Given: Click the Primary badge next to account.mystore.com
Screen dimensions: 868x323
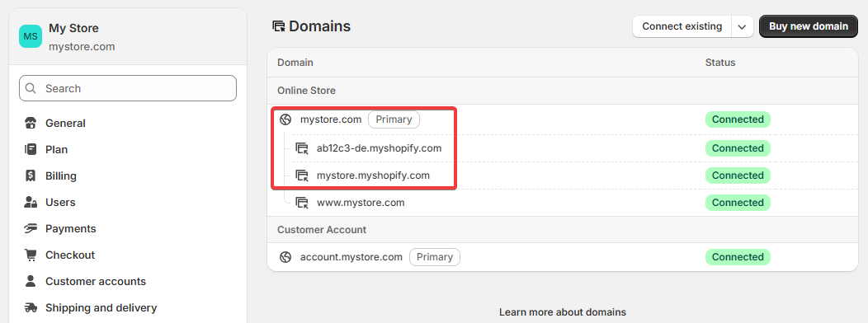Looking at the screenshot, I should [435, 257].
